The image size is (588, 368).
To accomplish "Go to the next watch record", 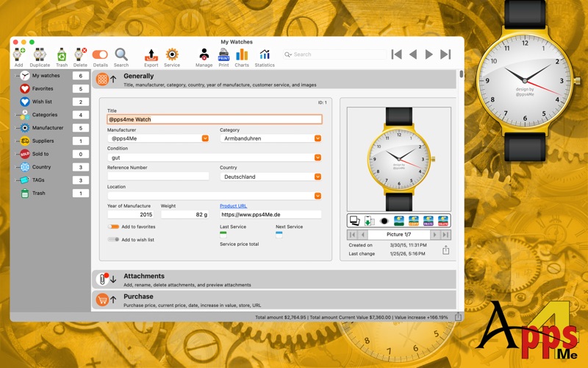I will tap(429, 54).
